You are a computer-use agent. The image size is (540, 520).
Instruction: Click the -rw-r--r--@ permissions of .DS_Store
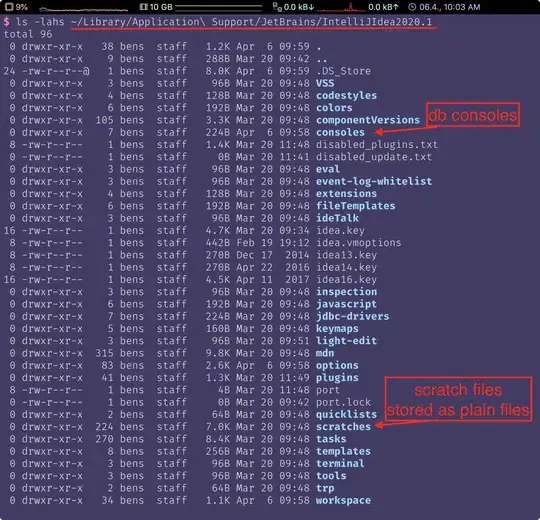click(x=55, y=71)
